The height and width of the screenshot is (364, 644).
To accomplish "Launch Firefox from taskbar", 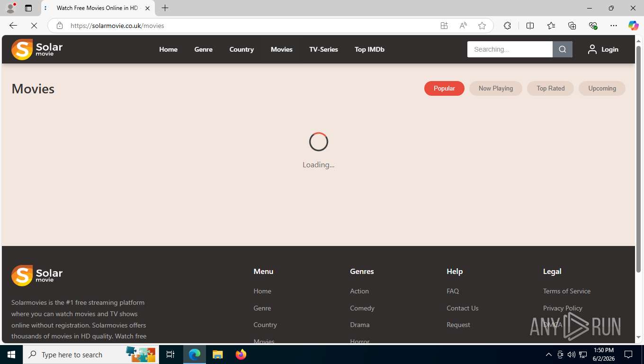I will point(241,355).
